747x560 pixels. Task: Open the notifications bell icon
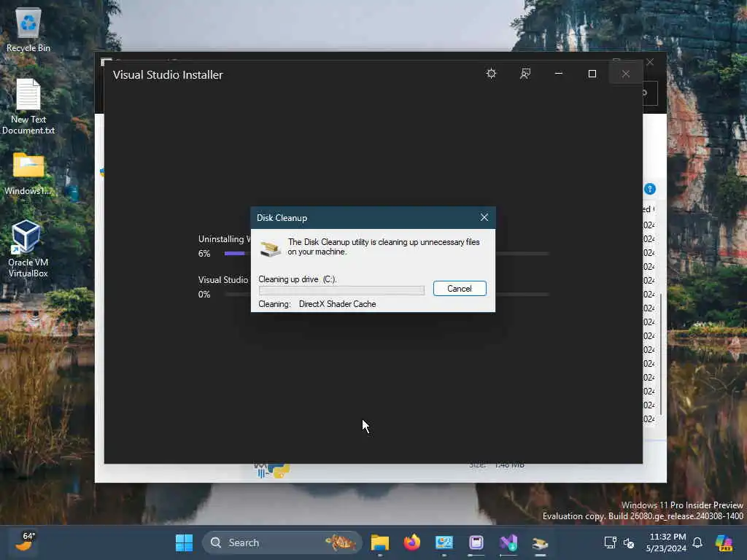tap(697, 542)
